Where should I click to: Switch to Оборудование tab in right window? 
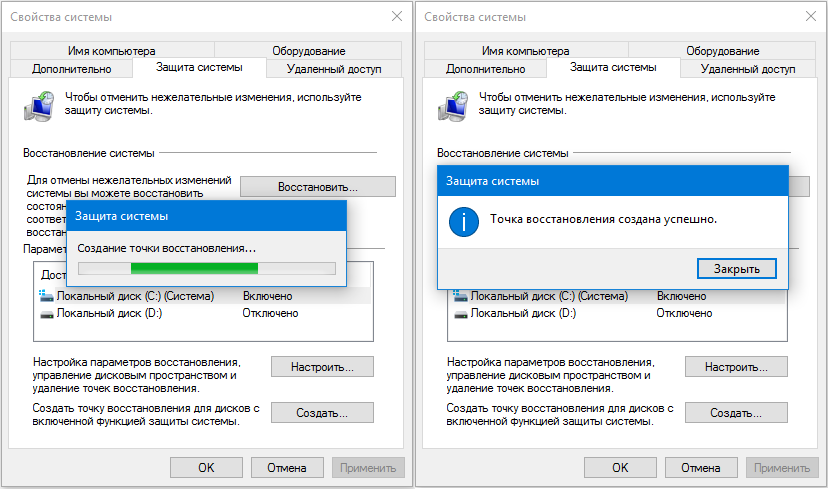pyautogui.click(x=722, y=51)
